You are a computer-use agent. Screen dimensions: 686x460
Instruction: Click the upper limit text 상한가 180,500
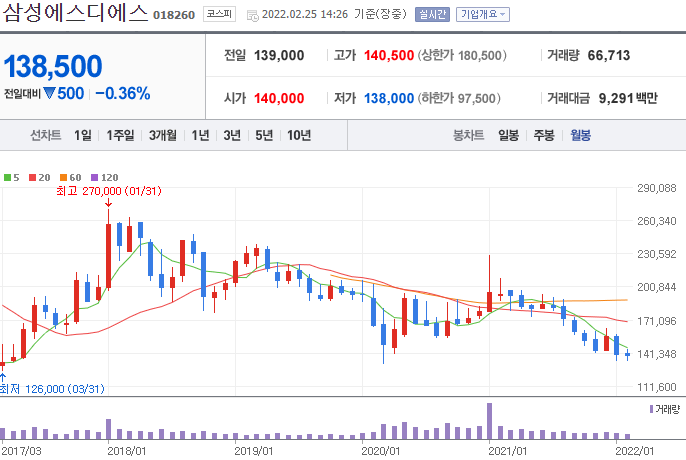(x=462, y=56)
